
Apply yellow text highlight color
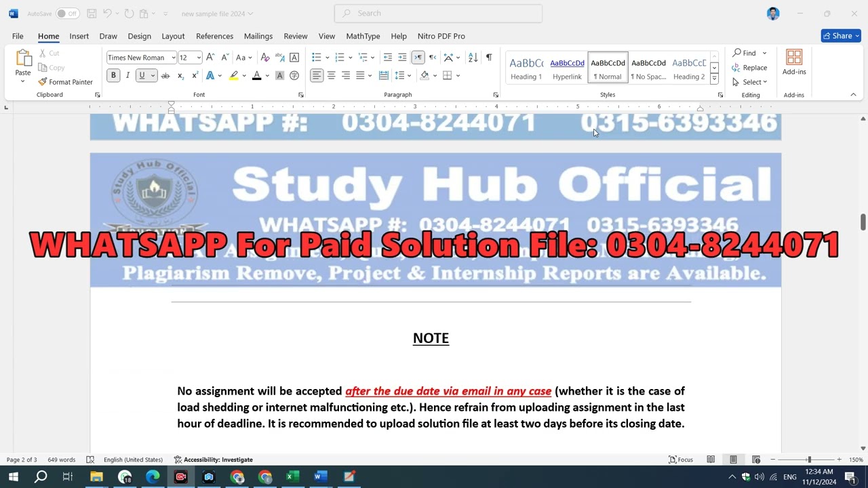(234, 75)
